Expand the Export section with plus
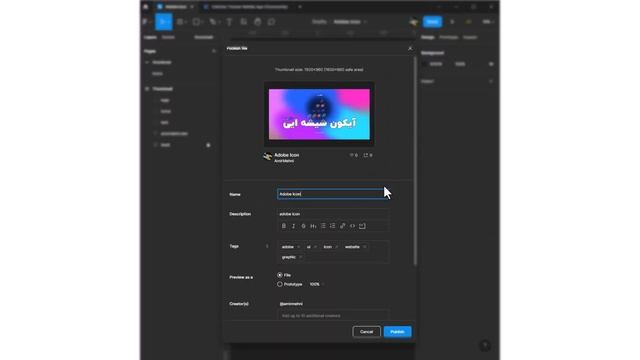Viewport: 640px width, 360px height. tap(491, 81)
